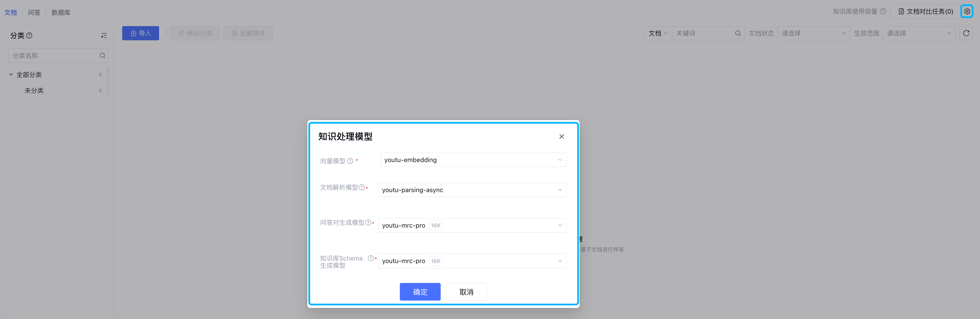Switch to the 问答 tab
The image size is (980, 319).
pos(34,12)
